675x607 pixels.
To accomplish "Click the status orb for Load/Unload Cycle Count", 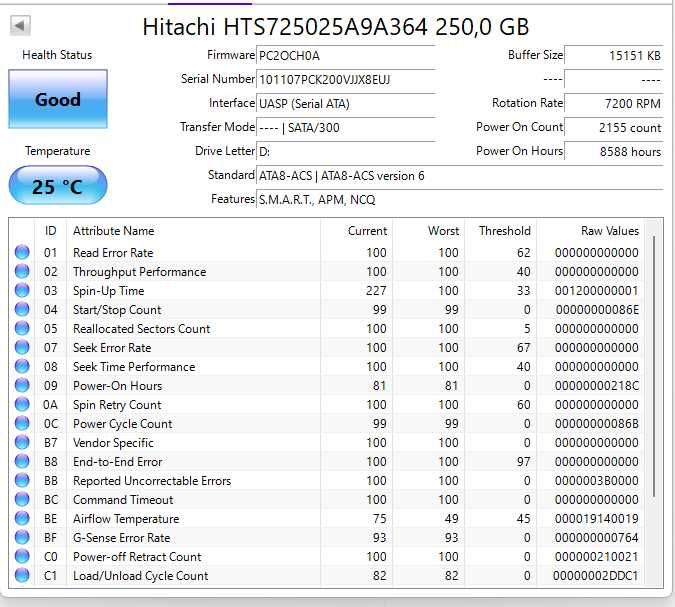I will click(x=22, y=575).
